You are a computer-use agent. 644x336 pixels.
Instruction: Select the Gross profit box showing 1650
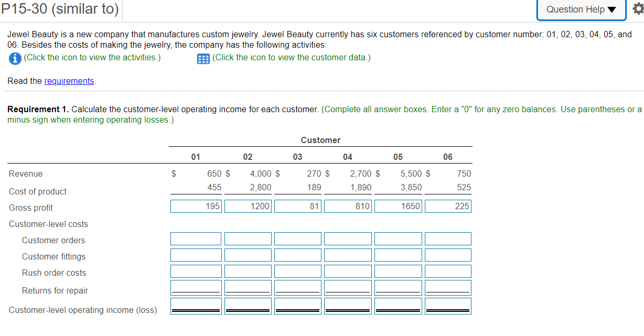click(398, 206)
